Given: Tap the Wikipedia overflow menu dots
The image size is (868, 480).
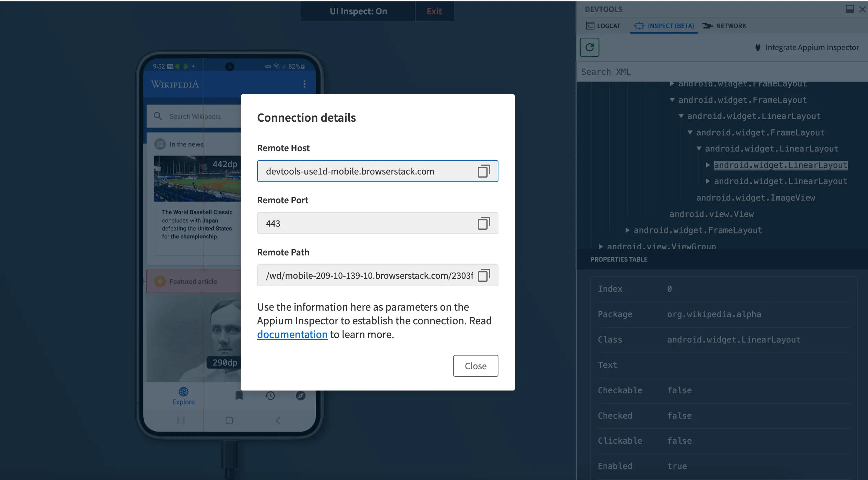Looking at the screenshot, I should coord(304,84).
